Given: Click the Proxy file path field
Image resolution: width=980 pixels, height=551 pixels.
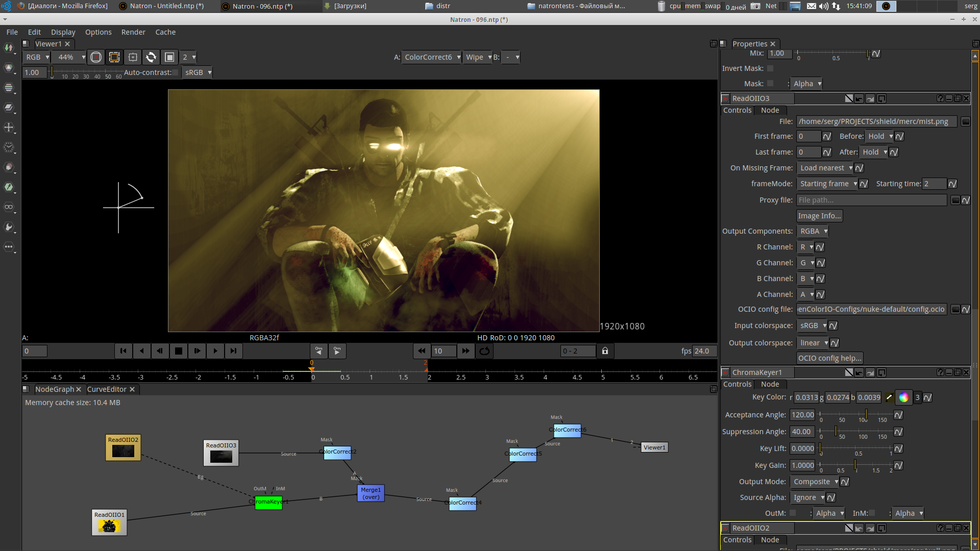Looking at the screenshot, I should pyautogui.click(x=871, y=200).
